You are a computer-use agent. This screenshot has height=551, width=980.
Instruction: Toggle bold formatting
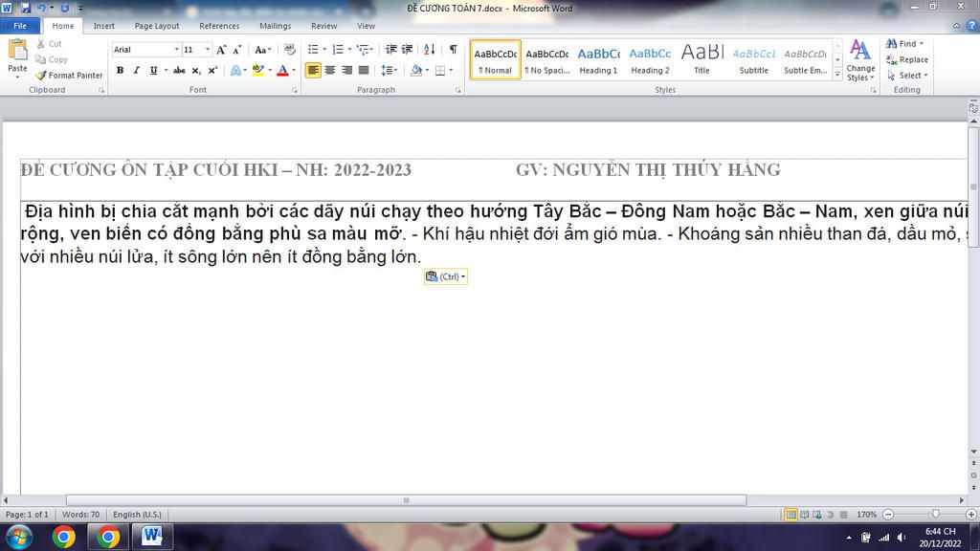pyautogui.click(x=120, y=70)
